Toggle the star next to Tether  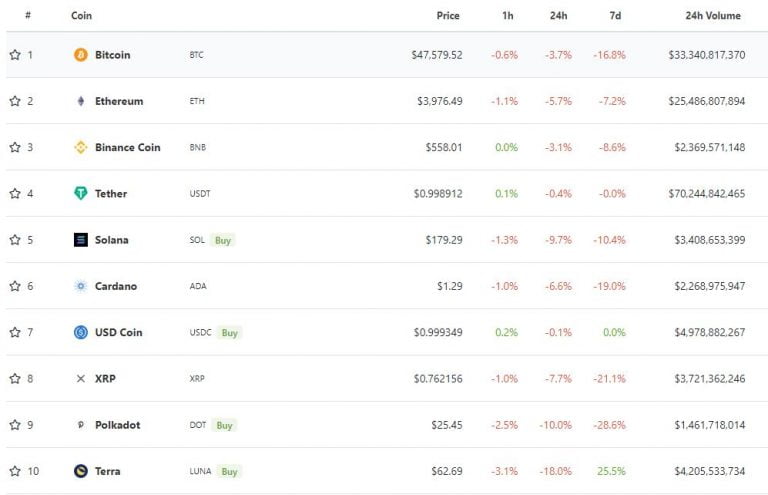[15, 193]
